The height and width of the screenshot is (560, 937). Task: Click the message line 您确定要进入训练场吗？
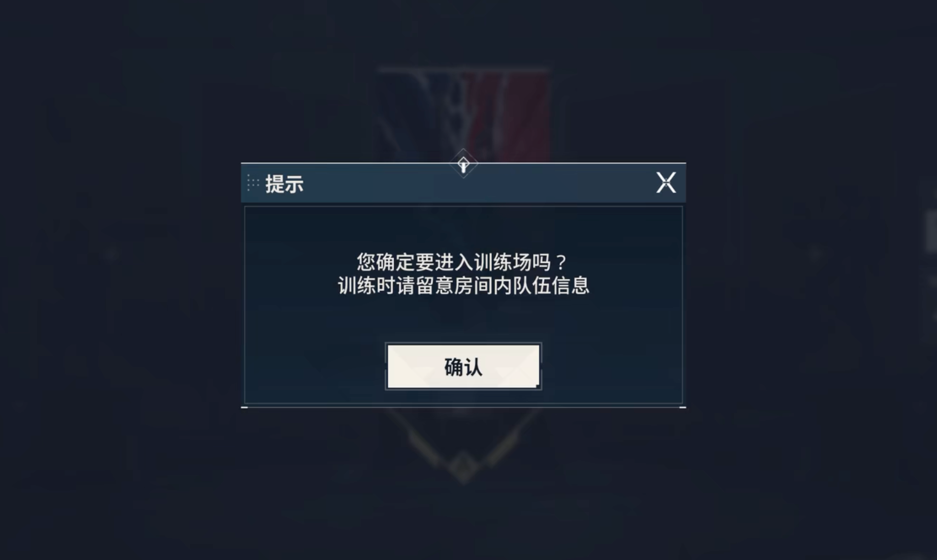point(463,262)
